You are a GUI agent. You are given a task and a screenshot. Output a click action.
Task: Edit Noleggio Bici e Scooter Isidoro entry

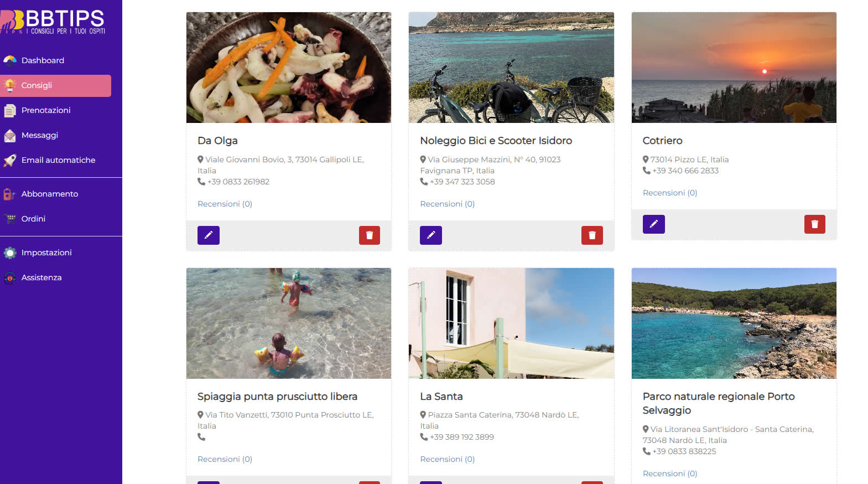tap(431, 235)
